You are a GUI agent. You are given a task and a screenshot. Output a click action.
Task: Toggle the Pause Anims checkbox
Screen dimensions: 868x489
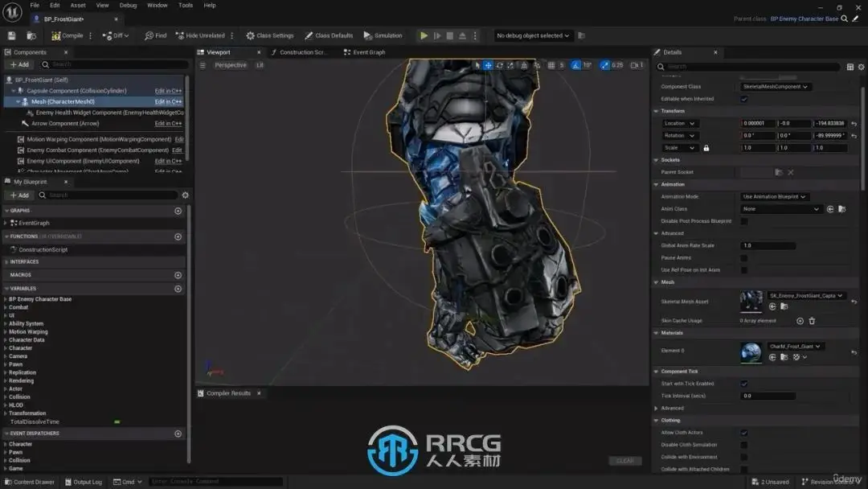coord(744,258)
